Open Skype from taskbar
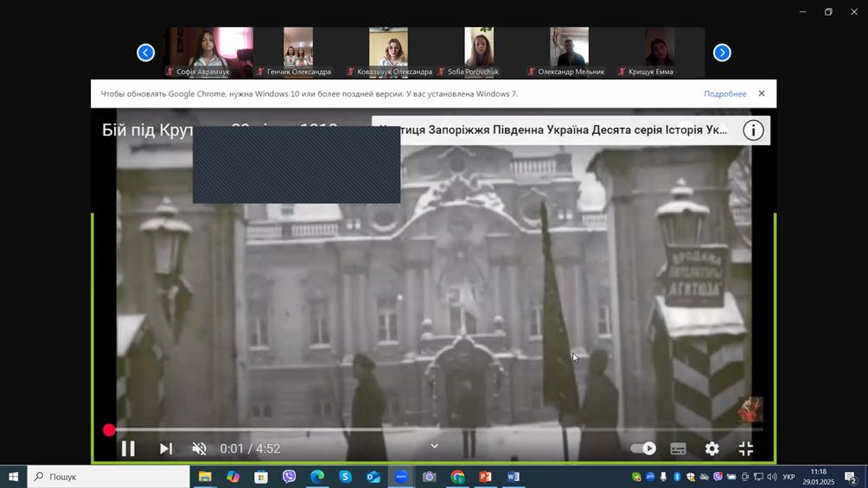Image resolution: width=868 pixels, height=488 pixels. (x=346, y=477)
